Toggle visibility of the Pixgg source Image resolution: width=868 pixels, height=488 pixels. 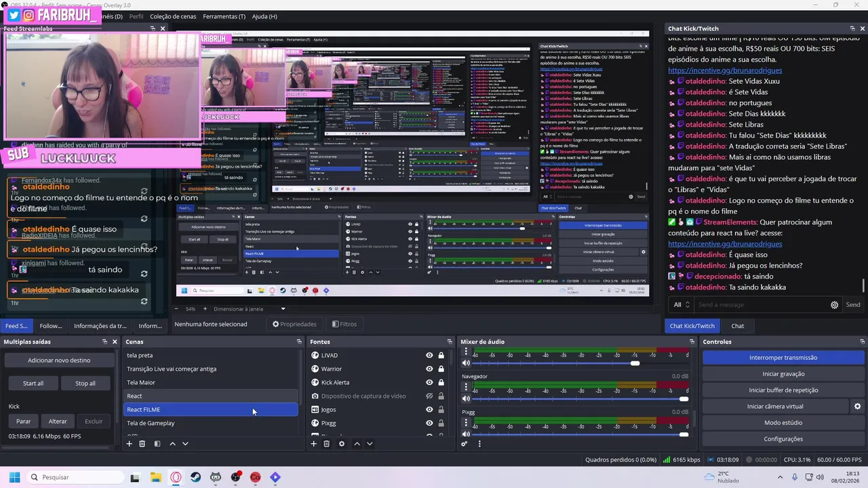(429, 423)
